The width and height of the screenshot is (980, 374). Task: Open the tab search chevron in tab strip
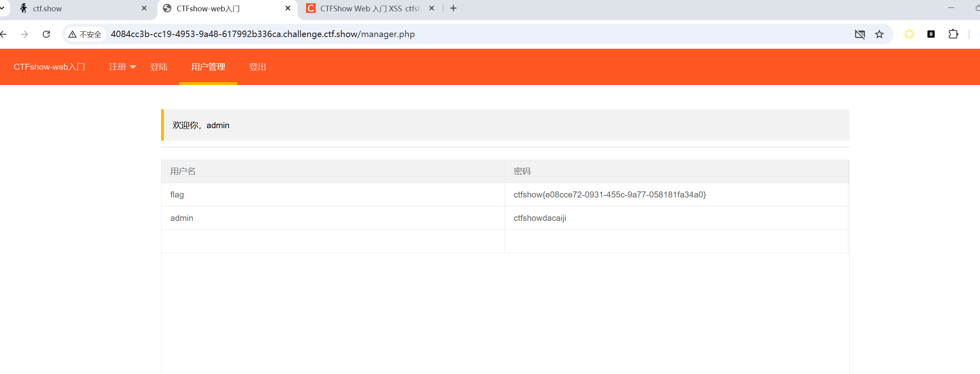point(2,8)
